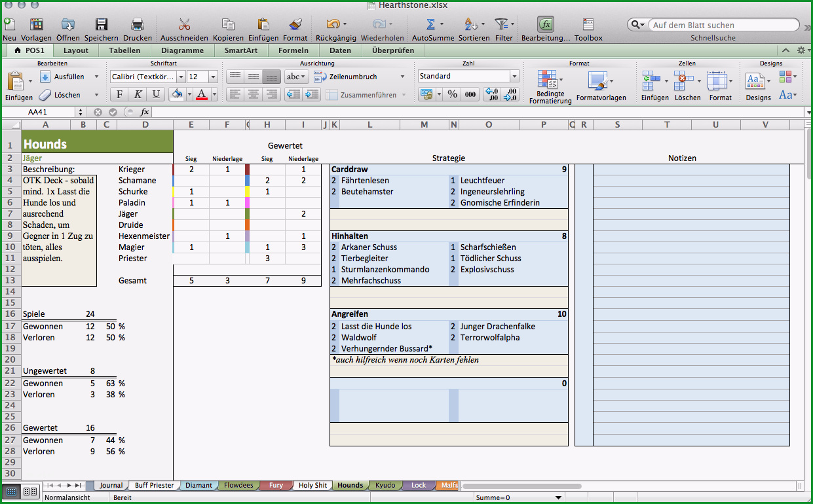The height and width of the screenshot is (504, 813).
Task: Click the Filter funnel icon
Action: click(501, 25)
